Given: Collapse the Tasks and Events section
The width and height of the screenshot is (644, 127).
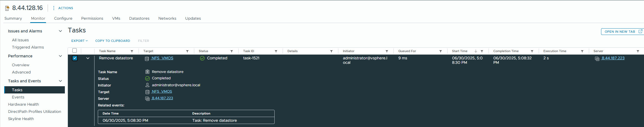Looking at the screenshot, I should pos(60,81).
